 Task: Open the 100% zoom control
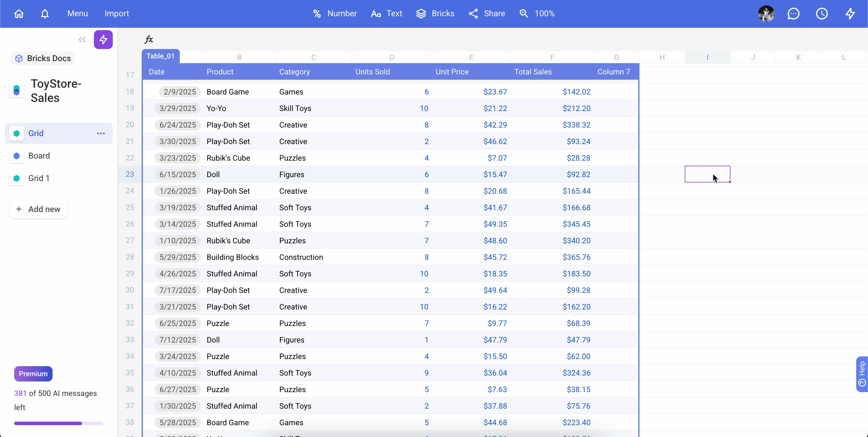click(537, 14)
